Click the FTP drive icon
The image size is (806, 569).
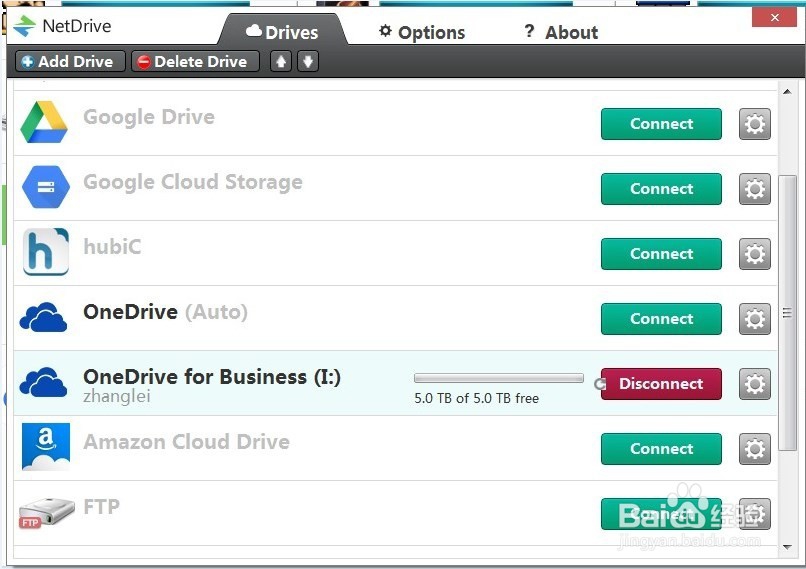(x=46, y=512)
